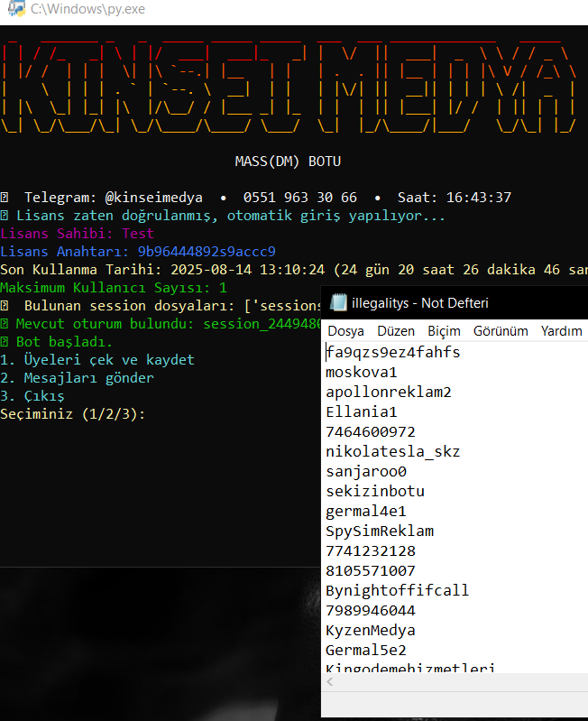Open the Biçim menu in Notepad
This screenshot has height=721, width=588.
pyautogui.click(x=444, y=331)
